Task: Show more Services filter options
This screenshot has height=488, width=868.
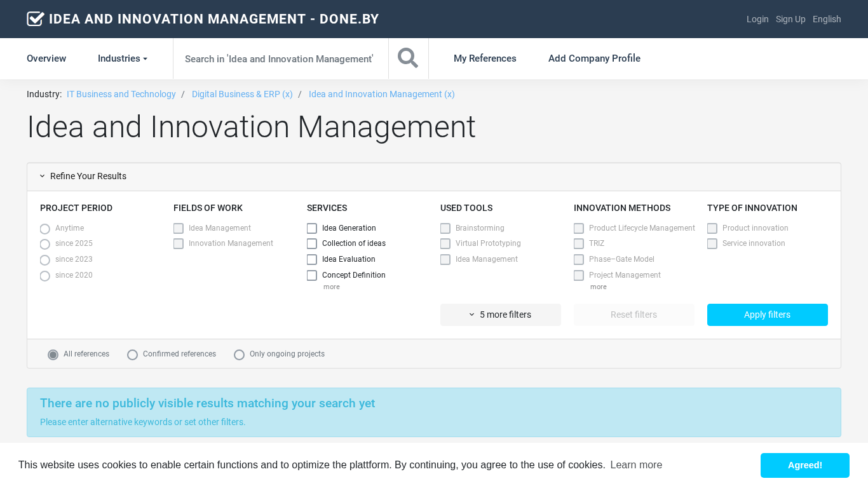Action: [x=331, y=287]
